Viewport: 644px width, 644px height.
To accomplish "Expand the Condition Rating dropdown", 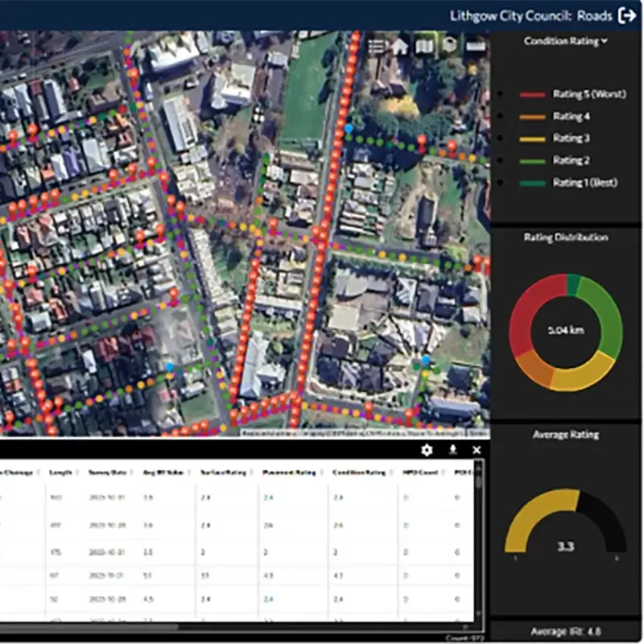I will [x=565, y=41].
